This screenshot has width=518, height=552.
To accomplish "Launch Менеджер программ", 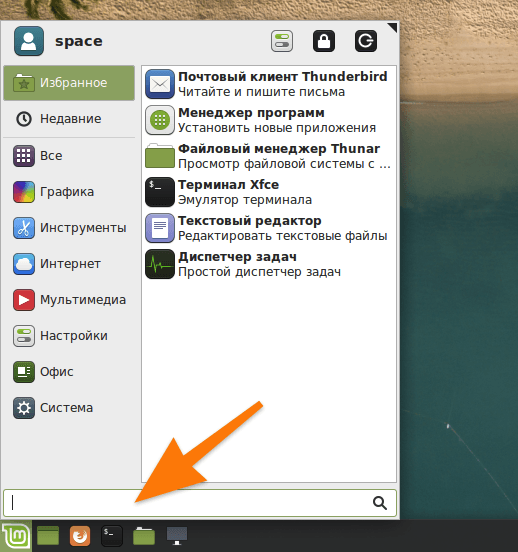I will click(269, 120).
